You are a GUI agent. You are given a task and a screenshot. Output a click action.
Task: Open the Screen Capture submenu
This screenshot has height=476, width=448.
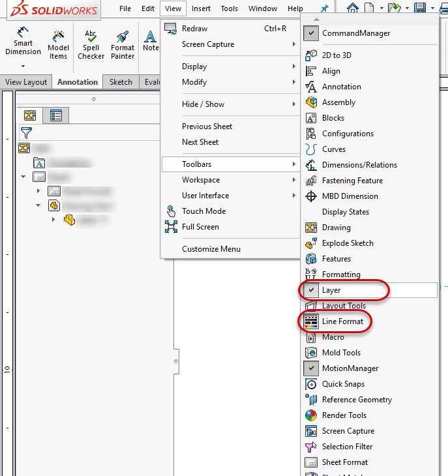point(231,44)
